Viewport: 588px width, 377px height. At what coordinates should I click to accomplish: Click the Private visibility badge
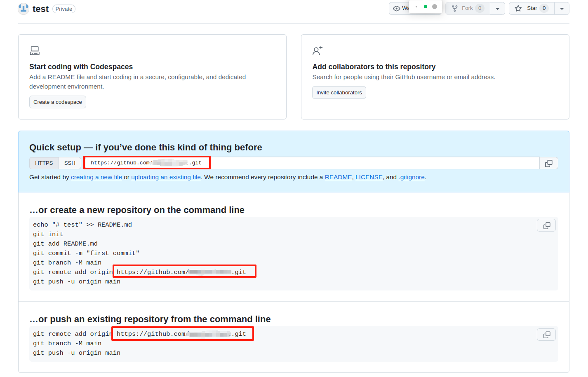(64, 9)
